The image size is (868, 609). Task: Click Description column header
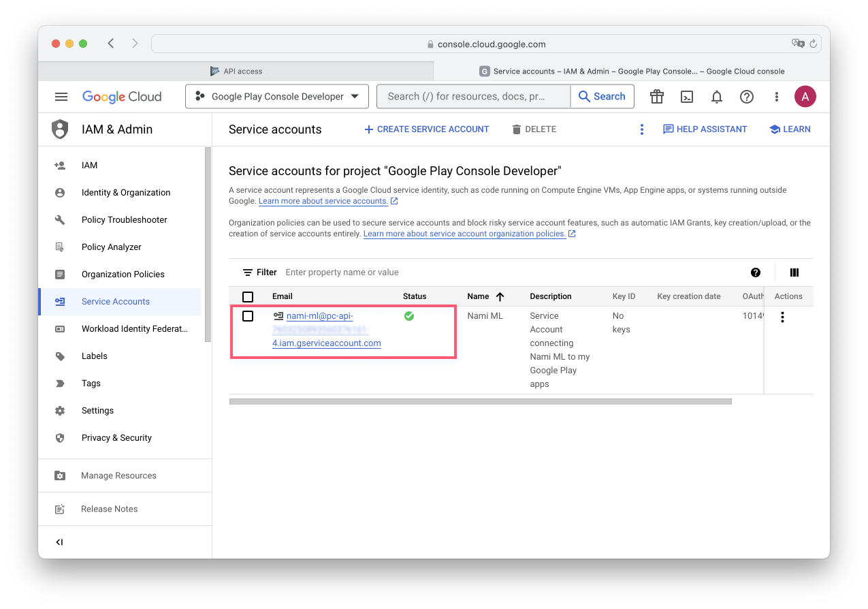tap(551, 296)
